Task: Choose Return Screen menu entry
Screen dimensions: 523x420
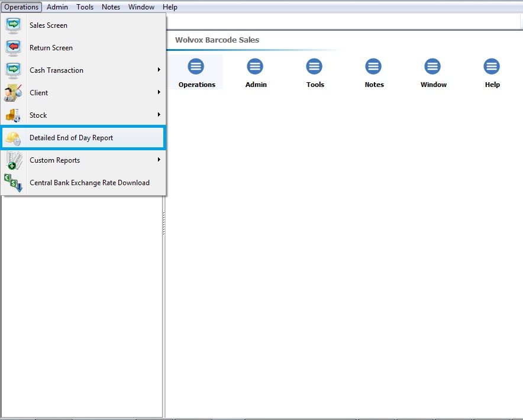Action: (x=83, y=48)
